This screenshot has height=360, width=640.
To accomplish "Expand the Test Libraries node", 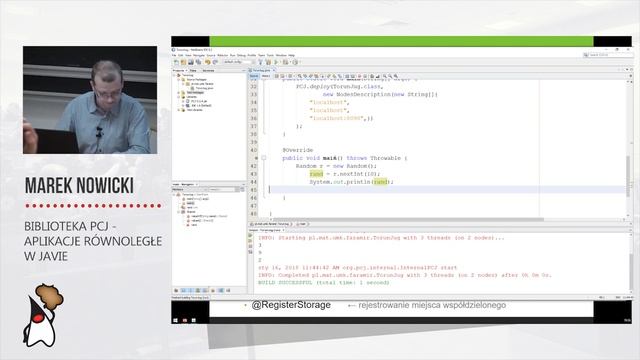I will 178,110.
